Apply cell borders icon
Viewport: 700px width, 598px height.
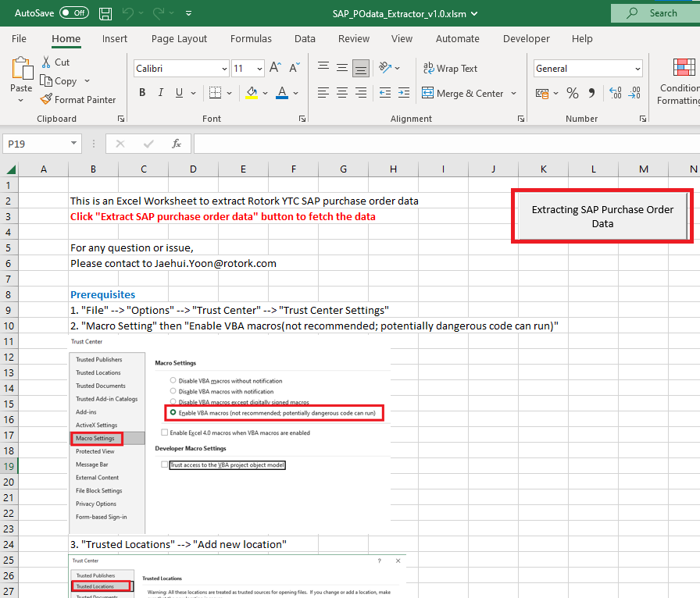tap(215, 93)
